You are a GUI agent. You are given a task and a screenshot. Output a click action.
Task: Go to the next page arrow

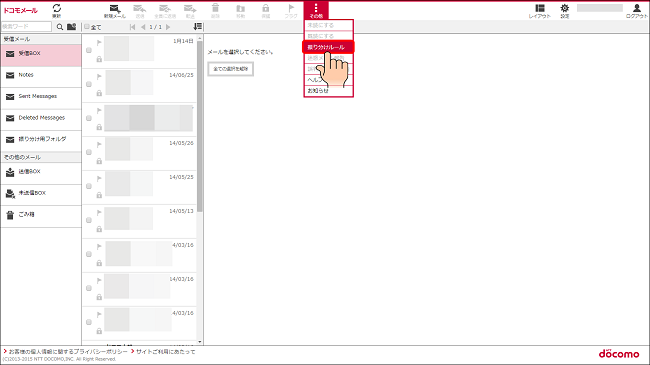(x=168, y=27)
